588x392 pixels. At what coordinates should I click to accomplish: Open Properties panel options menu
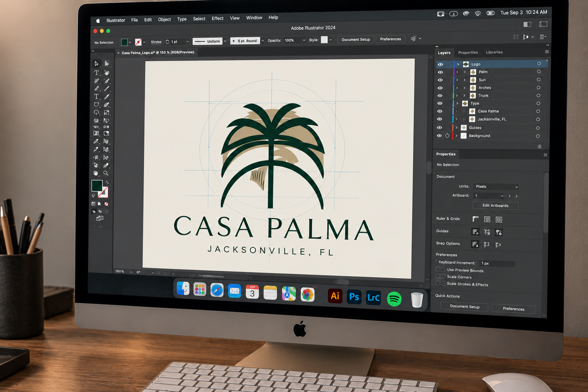545,155
